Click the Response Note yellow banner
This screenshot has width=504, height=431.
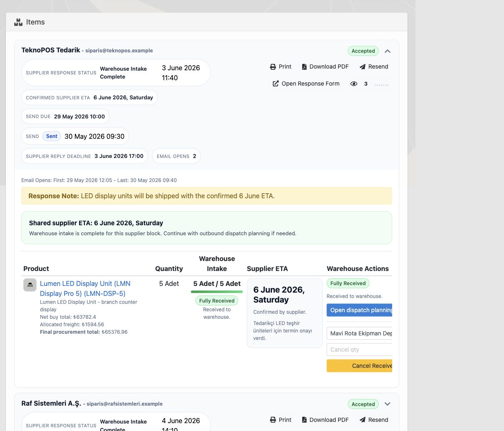207,196
